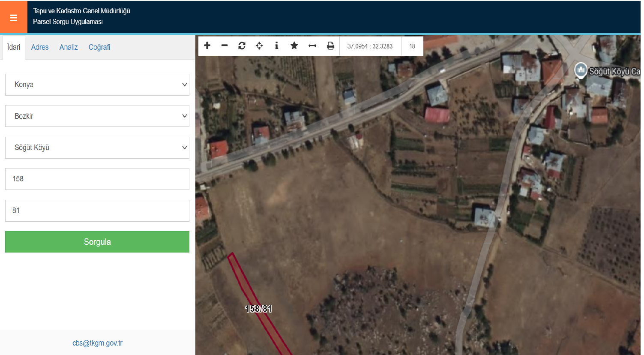Click the refresh map icon

pos(242,45)
